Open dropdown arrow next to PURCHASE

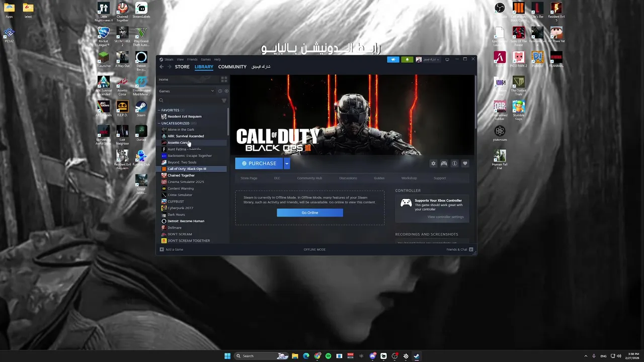coord(286,163)
